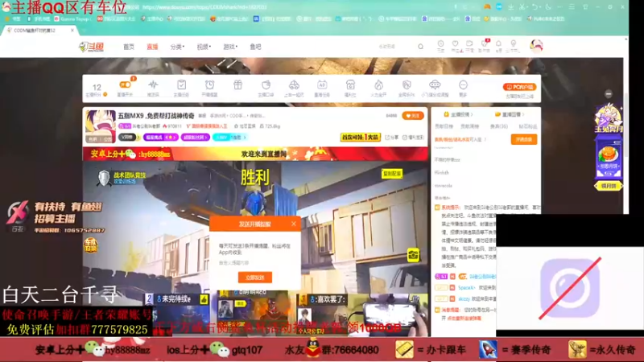Open the AD tasks icon
This screenshot has width=644, height=362.
[x=322, y=85]
